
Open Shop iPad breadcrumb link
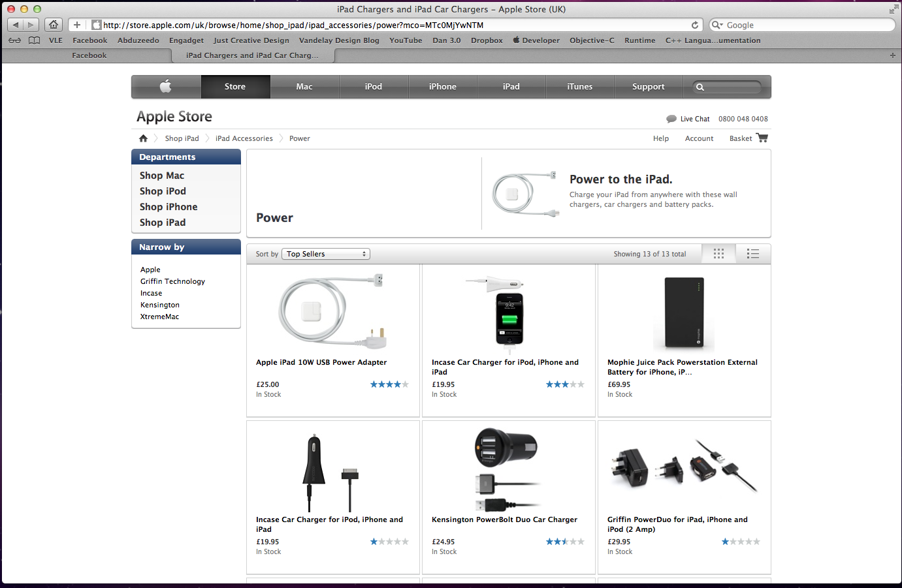tap(182, 138)
